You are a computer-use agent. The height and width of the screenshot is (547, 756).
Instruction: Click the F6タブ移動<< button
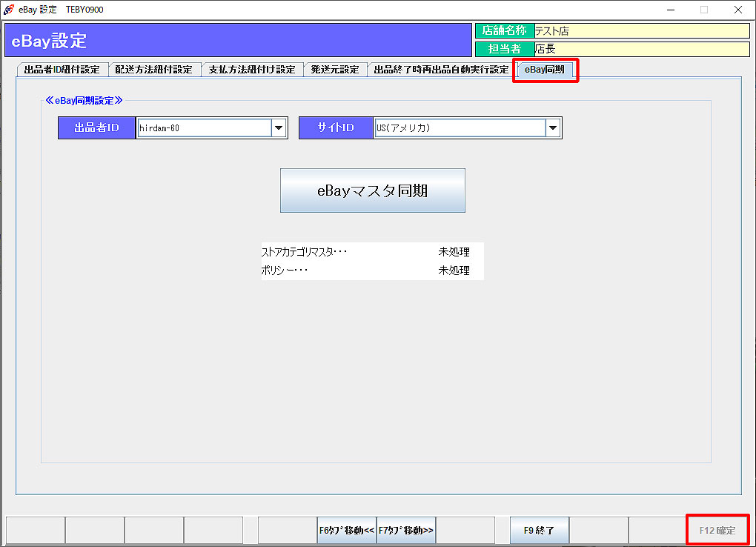click(x=347, y=530)
